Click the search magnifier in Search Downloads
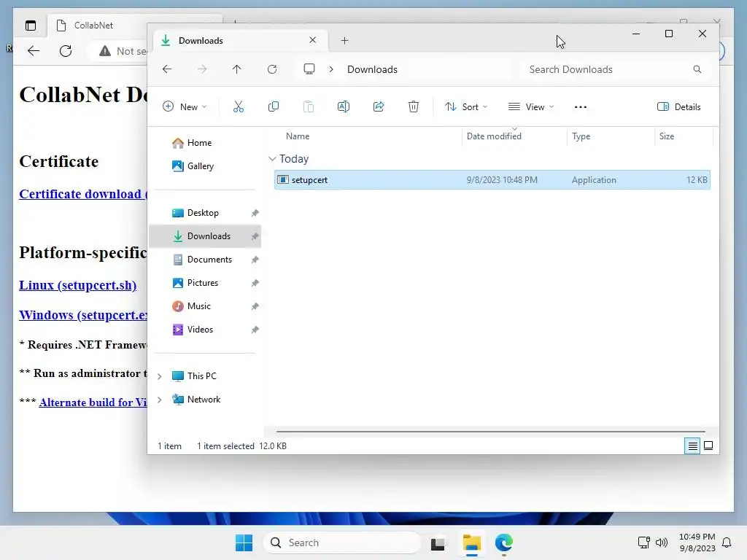 [697, 69]
